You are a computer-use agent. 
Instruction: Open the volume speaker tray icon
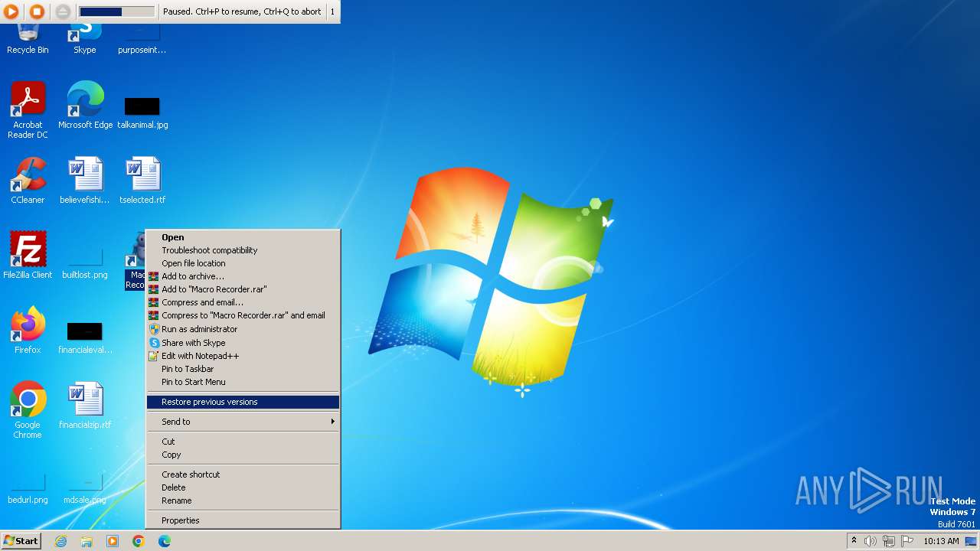(871, 541)
